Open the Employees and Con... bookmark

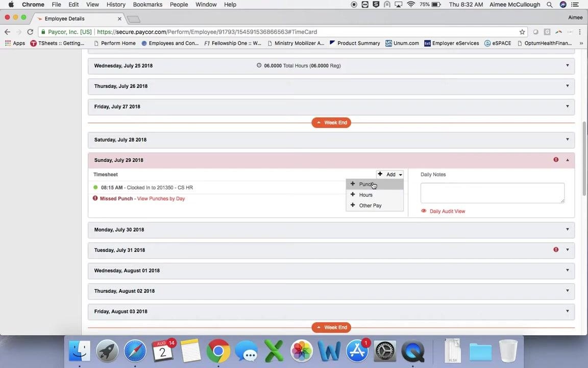tap(170, 43)
